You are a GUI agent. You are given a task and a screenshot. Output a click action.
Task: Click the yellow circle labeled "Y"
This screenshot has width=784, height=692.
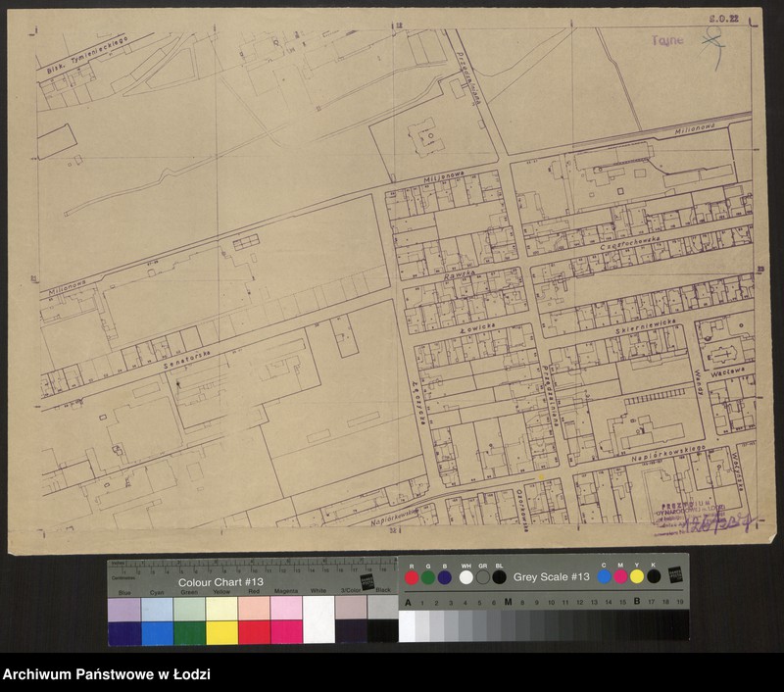pos(637,577)
